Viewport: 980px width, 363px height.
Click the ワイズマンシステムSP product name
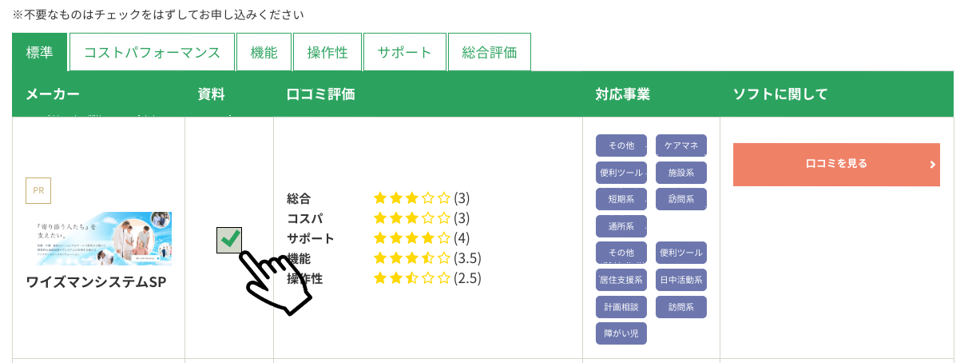click(x=96, y=282)
